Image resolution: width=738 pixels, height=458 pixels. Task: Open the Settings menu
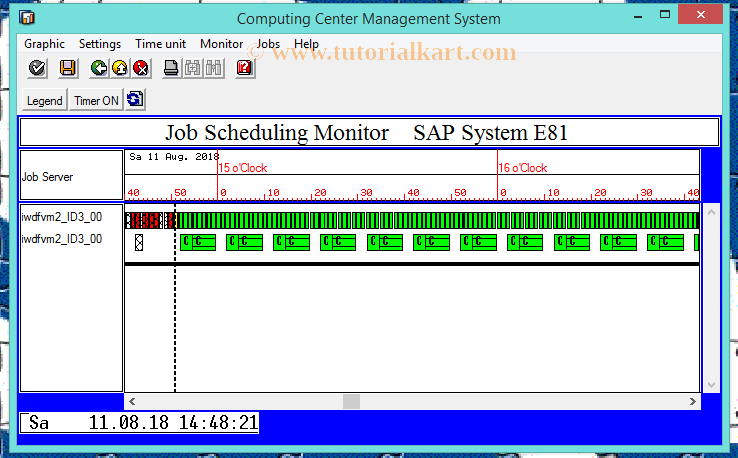point(100,44)
